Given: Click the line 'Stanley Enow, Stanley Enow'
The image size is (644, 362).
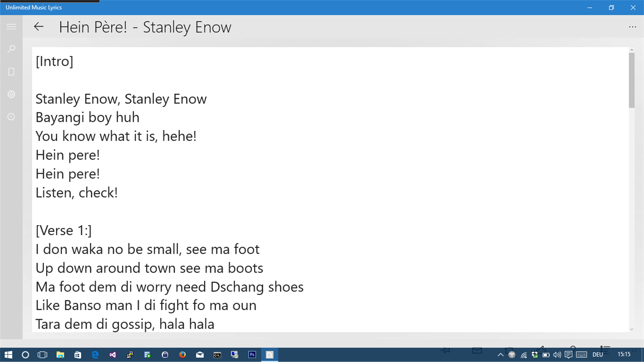Looking at the screenshot, I should pyautogui.click(x=121, y=99).
